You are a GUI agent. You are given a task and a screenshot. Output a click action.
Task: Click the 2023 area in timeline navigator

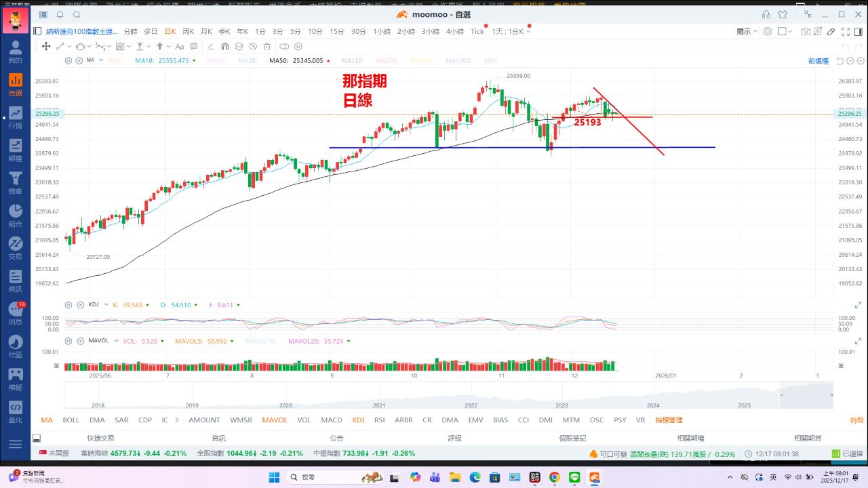[x=561, y=405]
